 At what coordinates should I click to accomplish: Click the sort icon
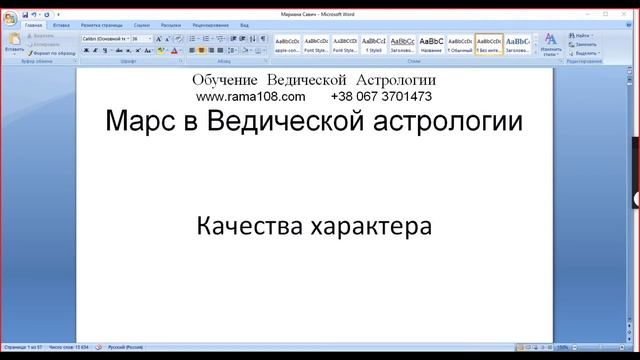[253, 39]
